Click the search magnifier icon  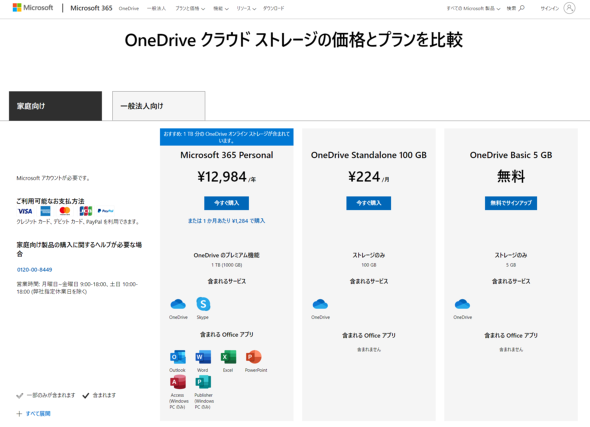[522, 8]
